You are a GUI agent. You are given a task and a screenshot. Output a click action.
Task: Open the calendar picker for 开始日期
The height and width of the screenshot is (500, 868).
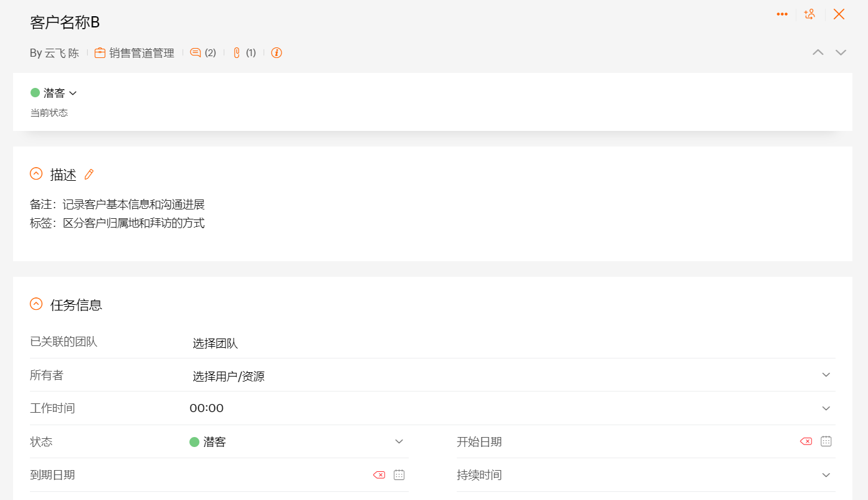click(826, 441)
